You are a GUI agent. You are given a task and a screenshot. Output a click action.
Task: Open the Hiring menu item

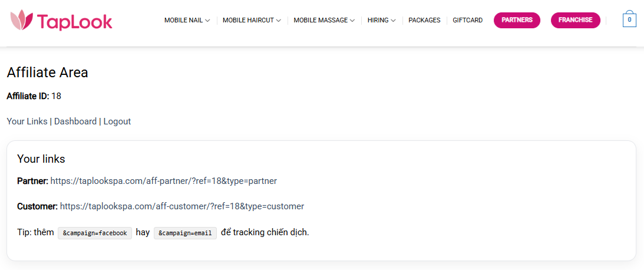378,20
